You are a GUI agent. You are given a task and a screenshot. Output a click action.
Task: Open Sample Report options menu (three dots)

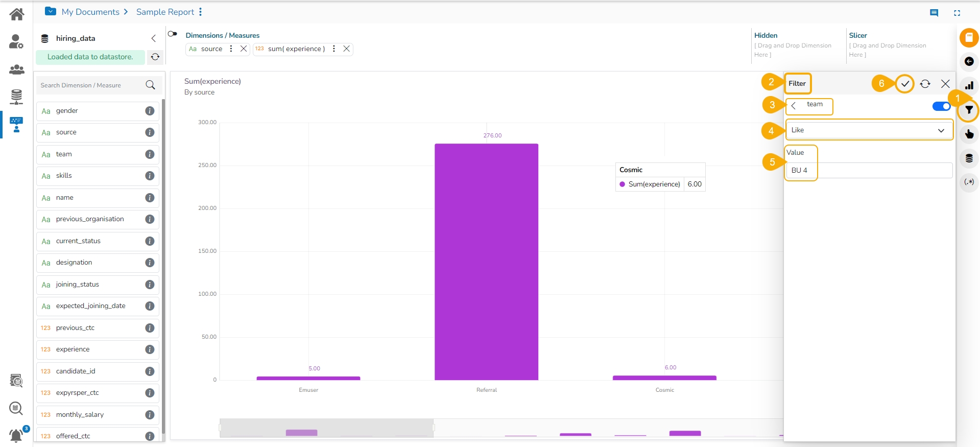(x=201, y=12)
